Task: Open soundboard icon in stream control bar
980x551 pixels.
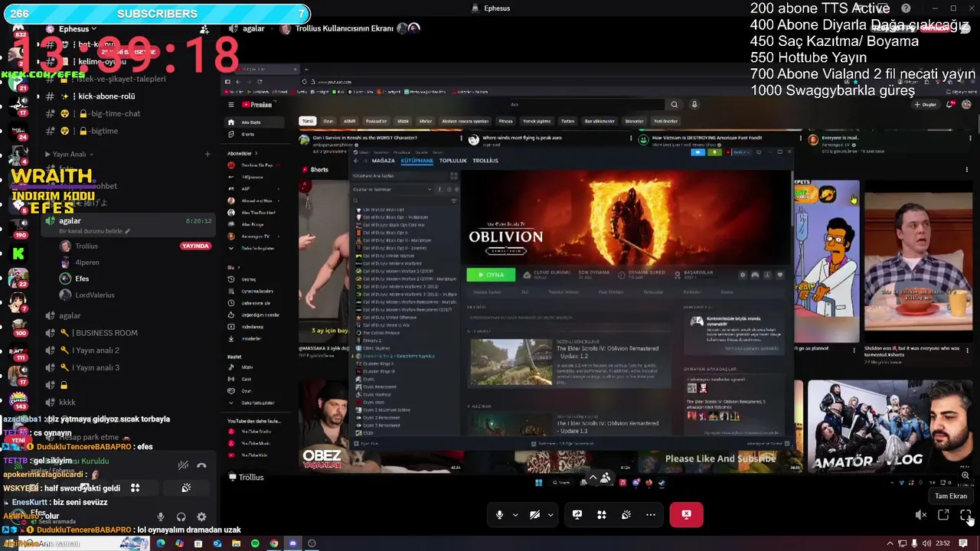Action: [626, 515]
